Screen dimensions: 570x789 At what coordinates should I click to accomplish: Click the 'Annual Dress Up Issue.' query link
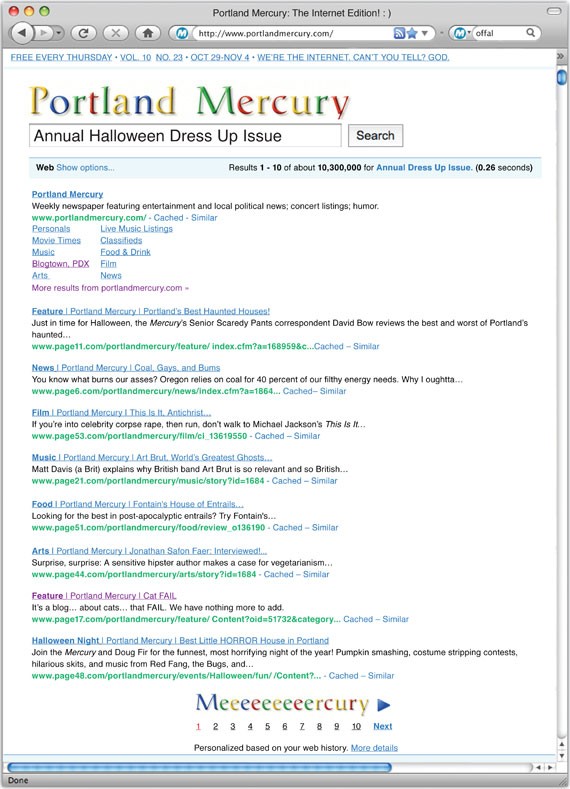coord(425,168)
